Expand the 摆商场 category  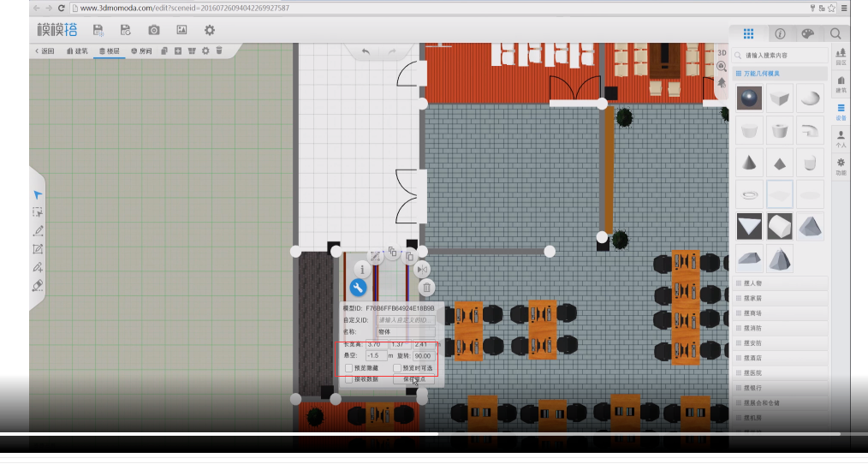[x=781, y=313]
